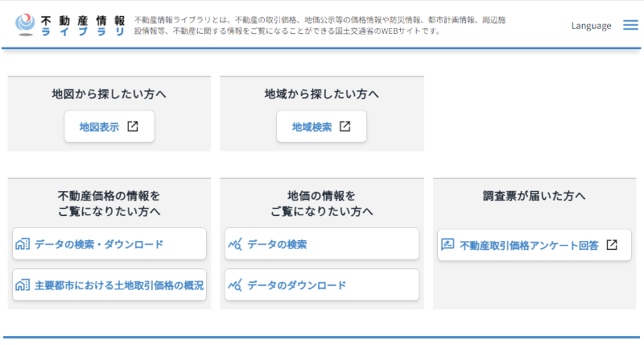644x345 pixels.
Task: Click building icon next to データの検索・ダウンロード
Action: pos(23,243)
